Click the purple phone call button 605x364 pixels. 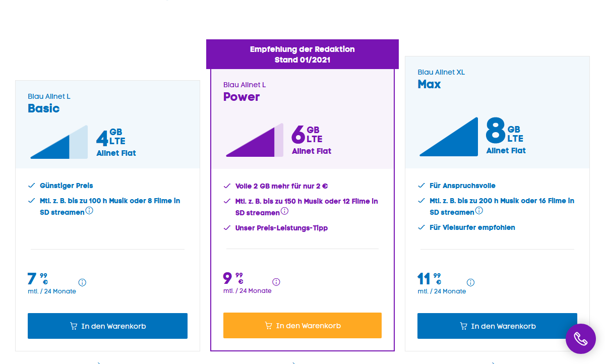pos(580,339)
